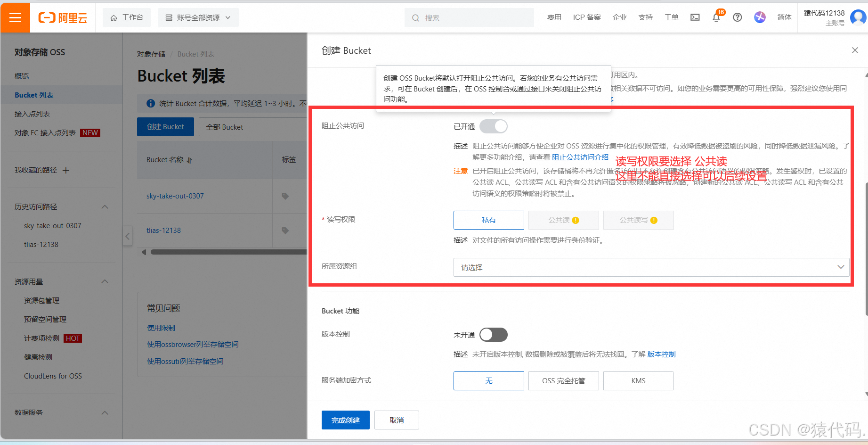Click the Alibaba Cloud logo

63,18
